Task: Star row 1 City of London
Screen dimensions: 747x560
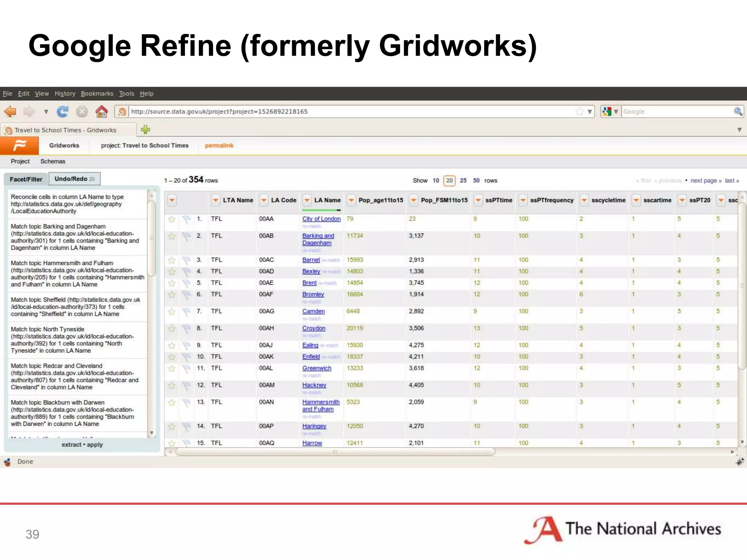Action: click(172, 219)
